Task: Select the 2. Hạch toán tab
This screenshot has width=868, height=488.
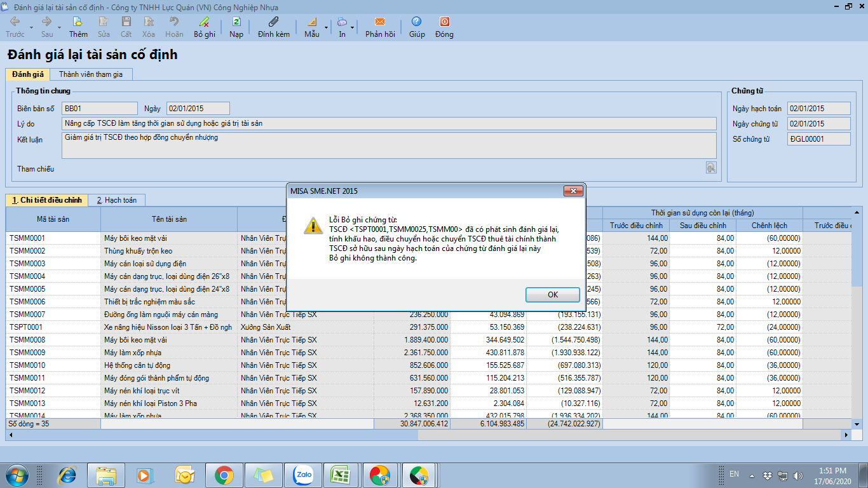Action: [x=116, y=200]
